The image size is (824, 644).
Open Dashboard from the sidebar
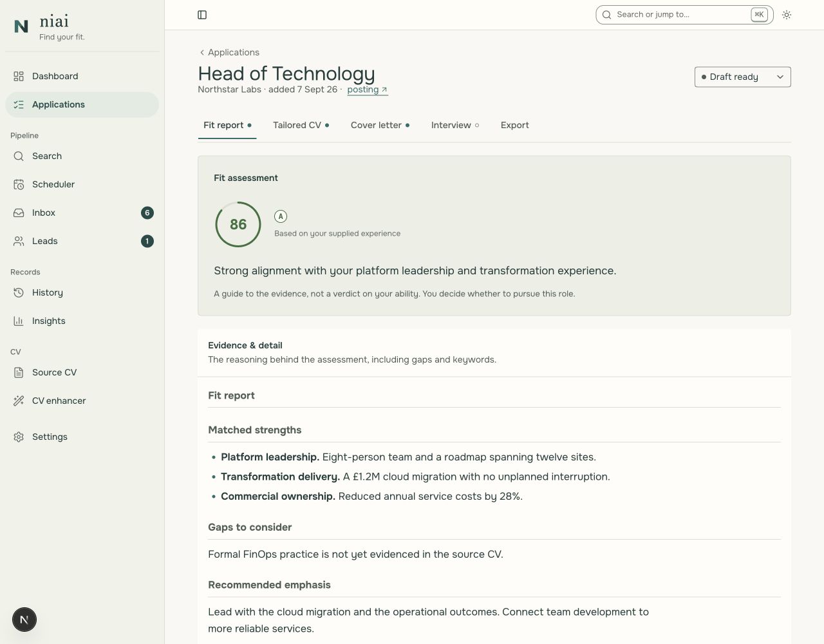[82, 76]
